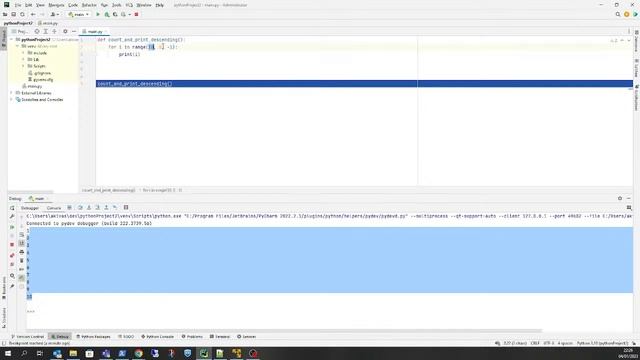Toggle Mute Breakpoints in debug sidebar
640x360 pixels.
tap(12, 264)
